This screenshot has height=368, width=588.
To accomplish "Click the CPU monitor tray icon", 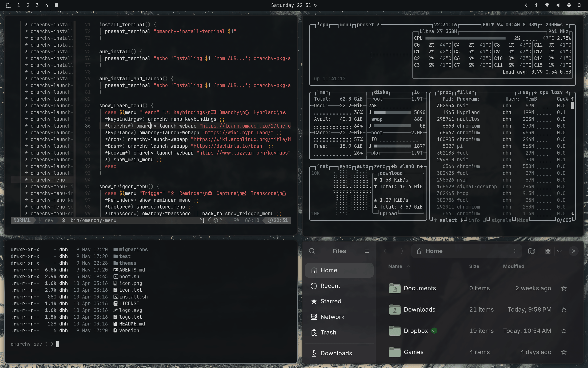I will [x=569, y=5].
